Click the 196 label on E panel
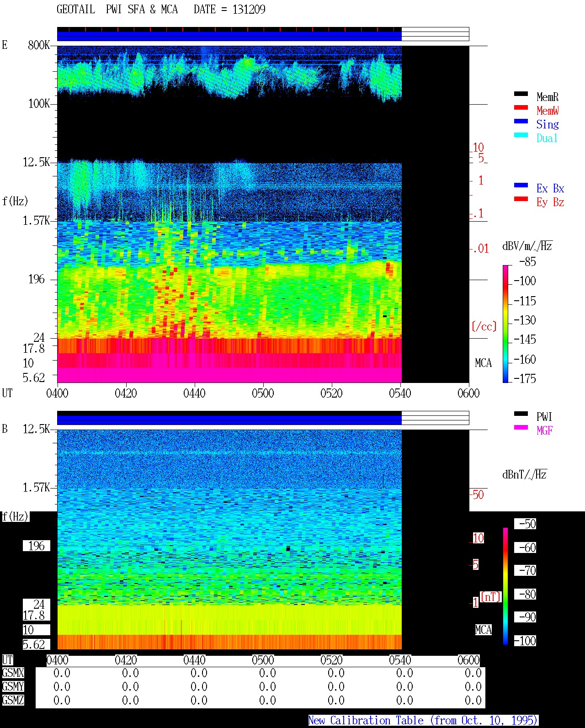 (x=37, y=279)
